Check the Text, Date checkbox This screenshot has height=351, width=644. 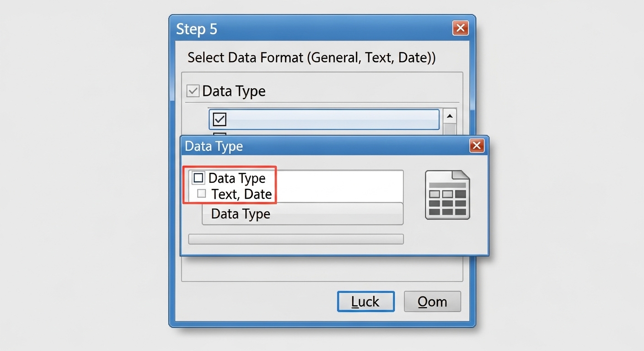click(201, 193)
